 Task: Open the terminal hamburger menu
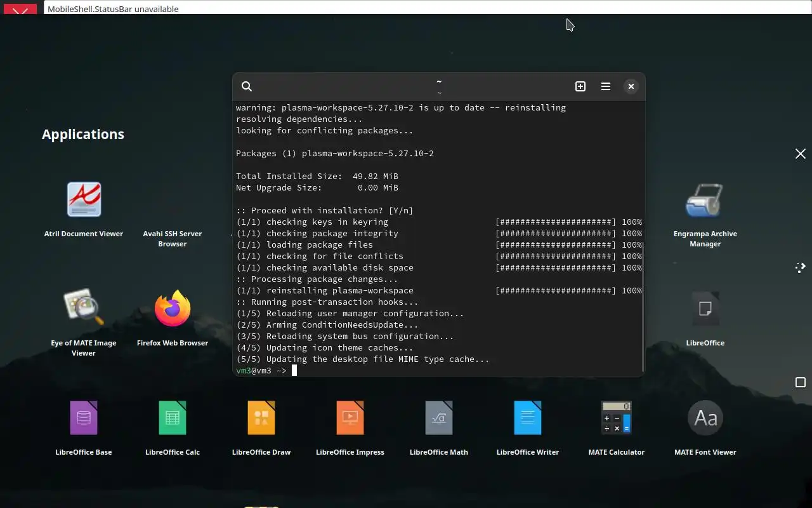click(x=606, y=86)
